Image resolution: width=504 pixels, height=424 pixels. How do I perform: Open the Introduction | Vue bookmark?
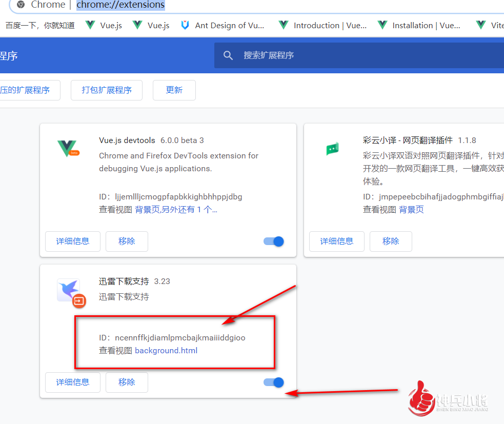pyautogui.click(x=322, y=26)
